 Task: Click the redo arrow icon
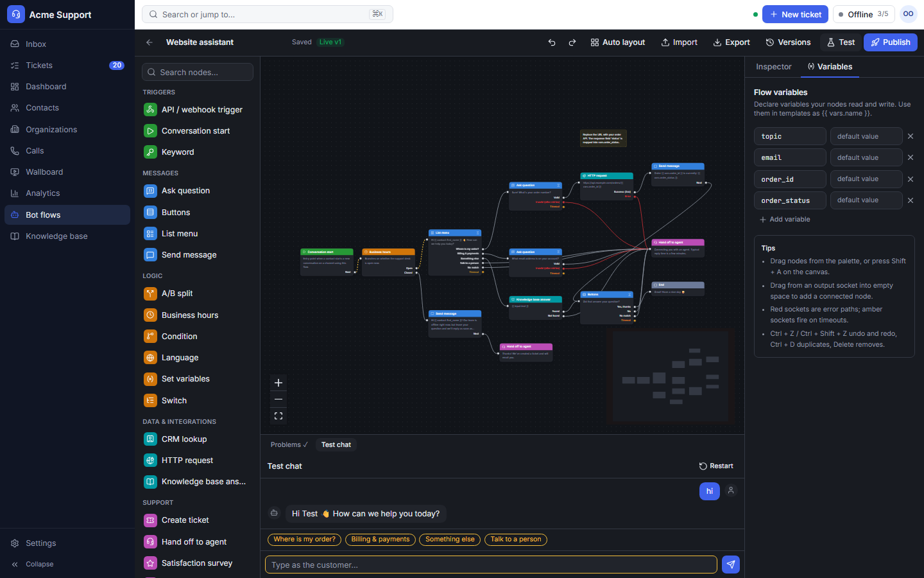pyautogui.click(x=572, y=42)
